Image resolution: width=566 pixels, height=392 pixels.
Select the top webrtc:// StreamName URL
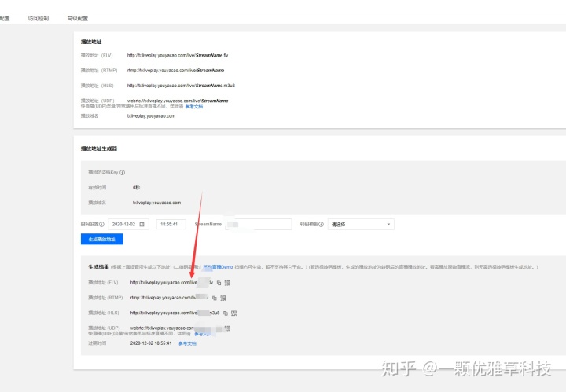178,101
